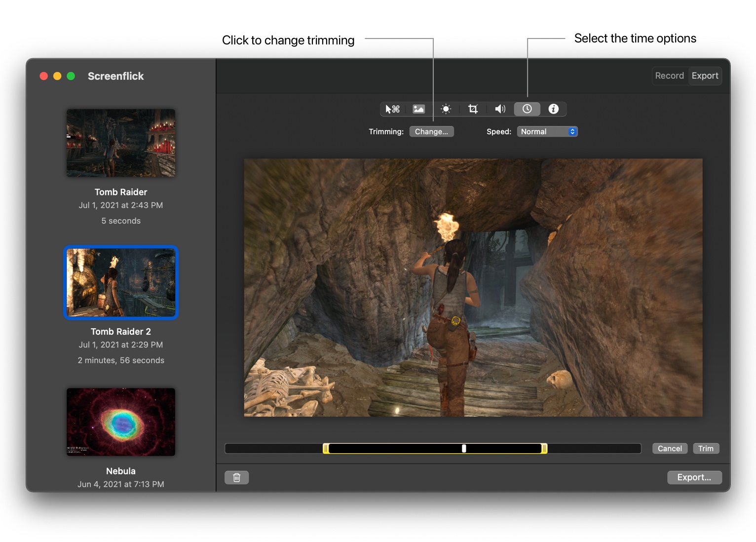This screenshot has height=542, width=756.
Task: Switch to the Record tab
Action: [670, 76]
